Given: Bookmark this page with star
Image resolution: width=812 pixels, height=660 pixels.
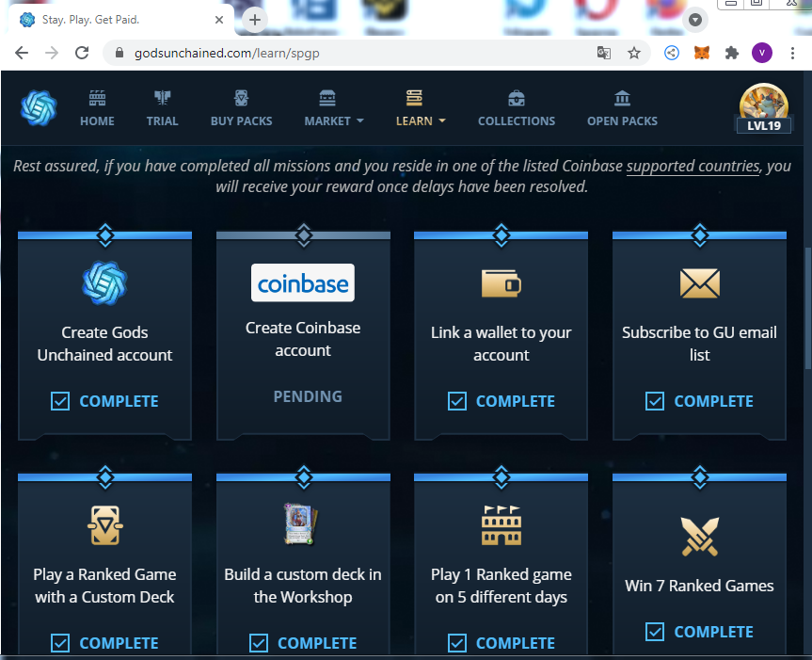Looking at the screenshot, I should pyautogui.click(x=634, y=53).
